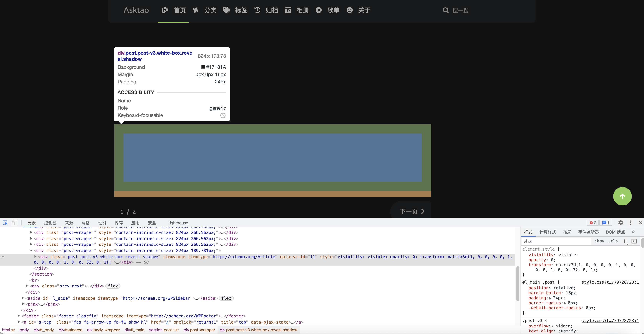Expand the prev-next div tree node
Image resolution: width=644 pixels, height=334 pixels.
click(27, 286)
